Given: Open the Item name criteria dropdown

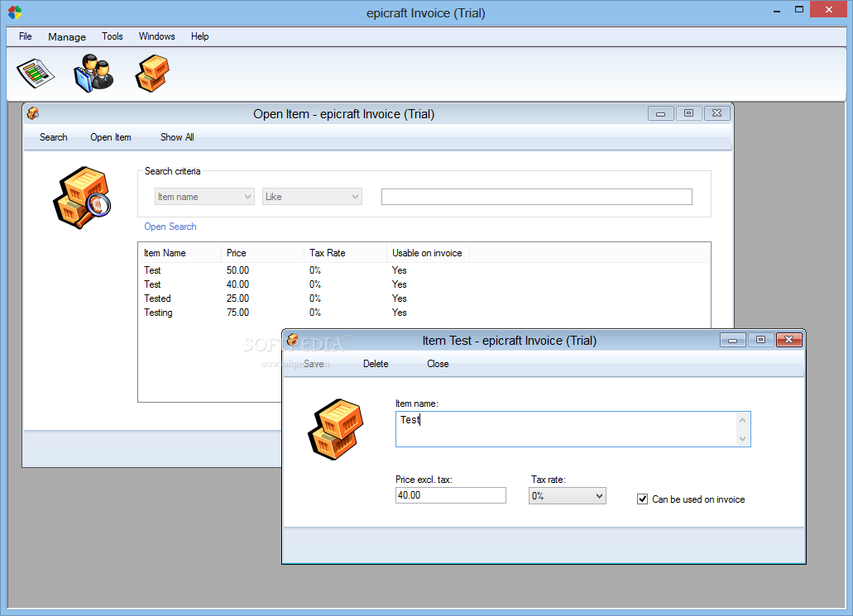Looking at the screenshot, I should (x=204, y=197).
